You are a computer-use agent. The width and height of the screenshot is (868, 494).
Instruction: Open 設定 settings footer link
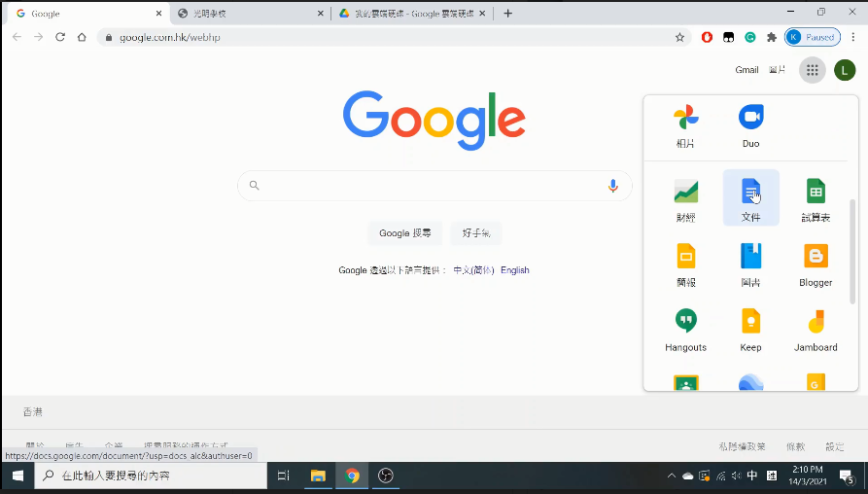(835, 446)
